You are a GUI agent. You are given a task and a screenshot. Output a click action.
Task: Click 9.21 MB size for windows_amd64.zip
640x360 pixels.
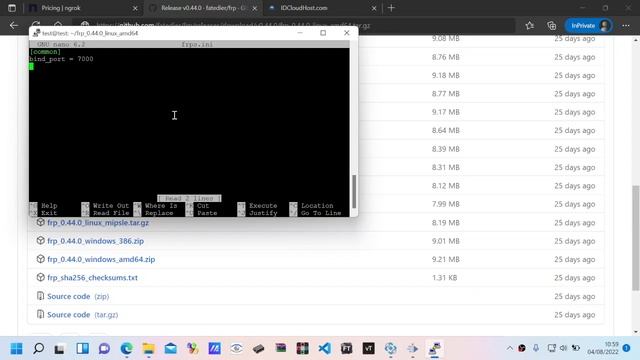click(446, 260)
